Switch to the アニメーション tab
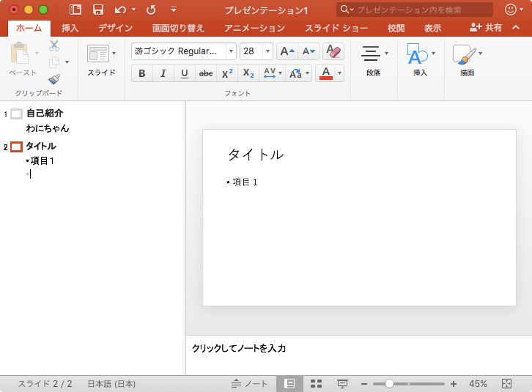Viewport: 532px width, 392px height. coord(254,28)
